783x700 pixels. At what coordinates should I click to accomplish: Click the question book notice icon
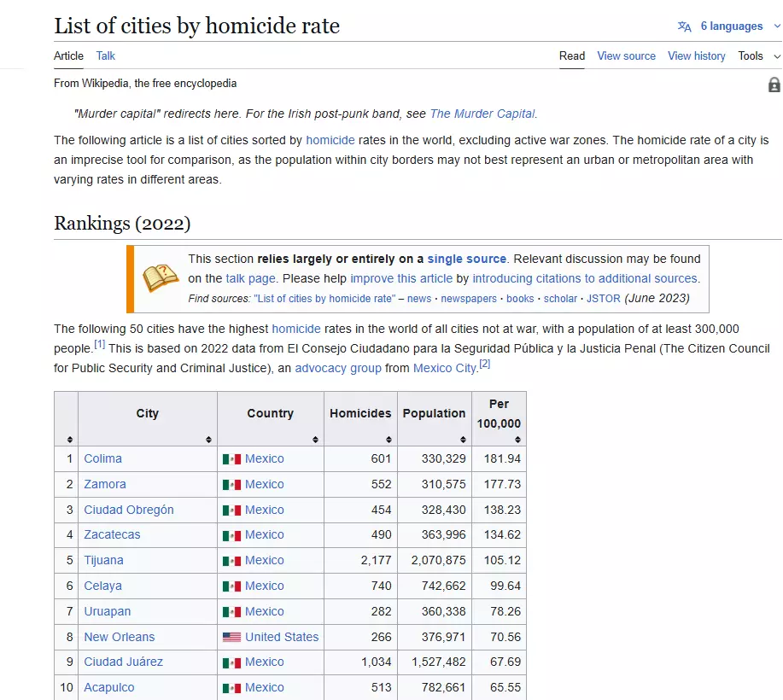point(161,278)
